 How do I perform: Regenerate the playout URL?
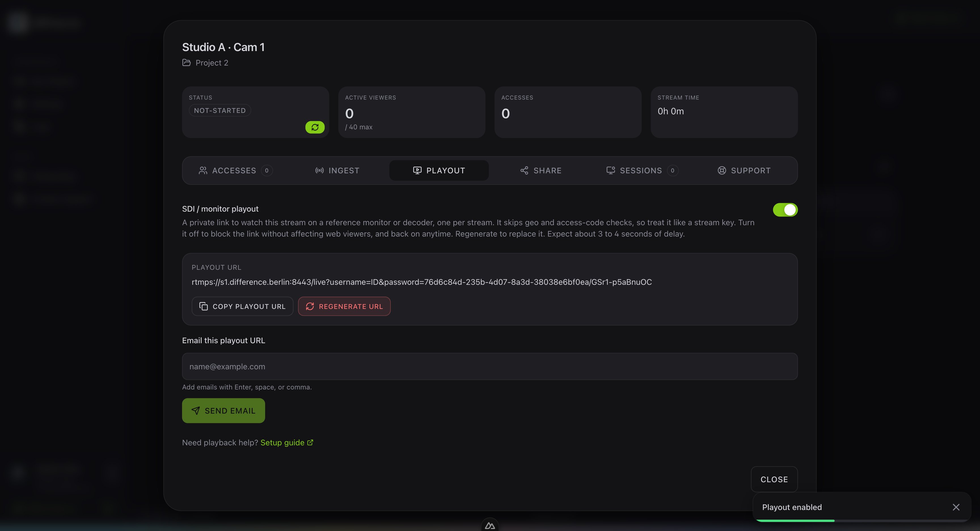pos(344,306)
